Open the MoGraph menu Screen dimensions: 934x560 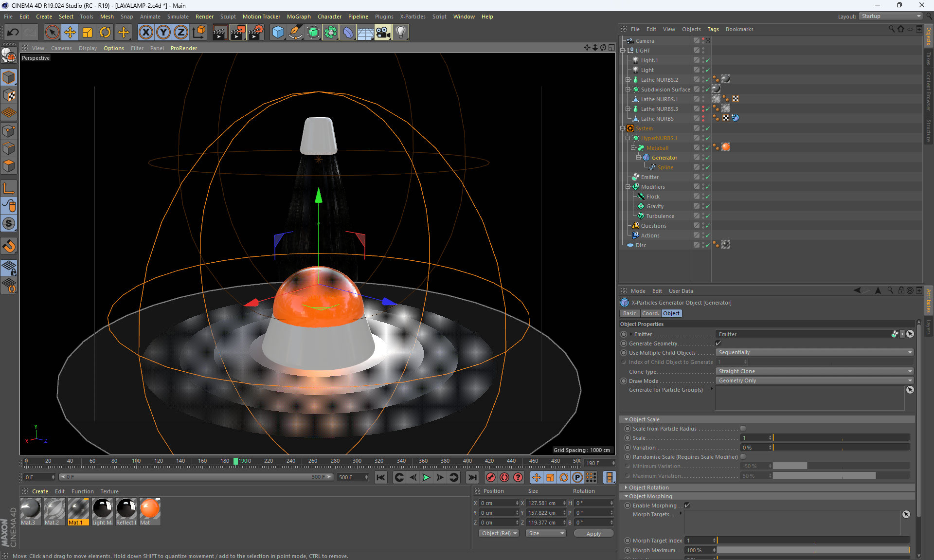click(x=298, y=17)
